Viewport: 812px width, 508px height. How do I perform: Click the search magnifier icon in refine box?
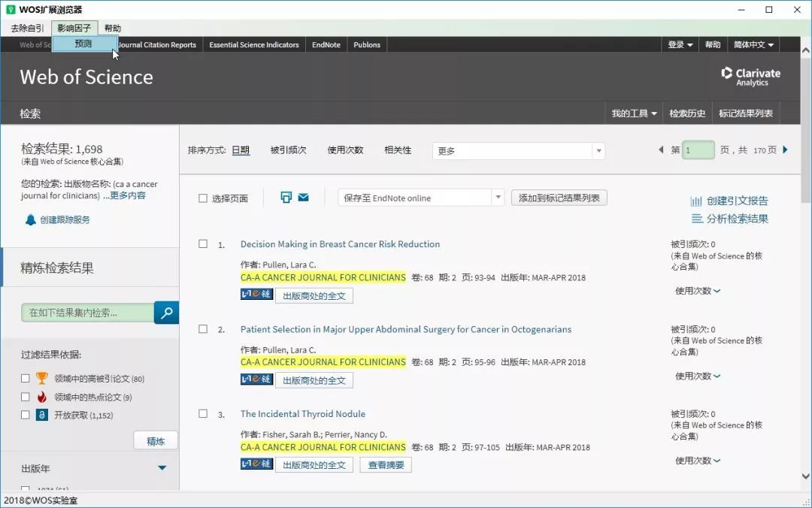coord(166,312)
